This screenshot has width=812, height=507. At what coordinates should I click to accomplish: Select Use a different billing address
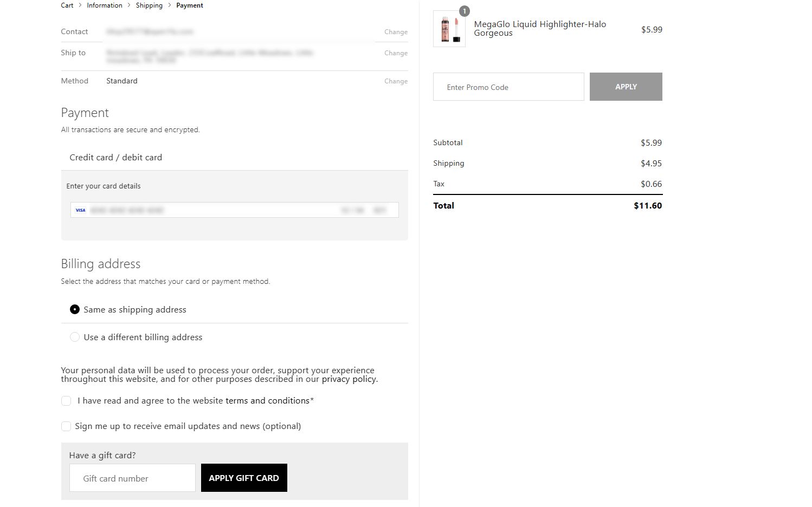click(75, 337)
